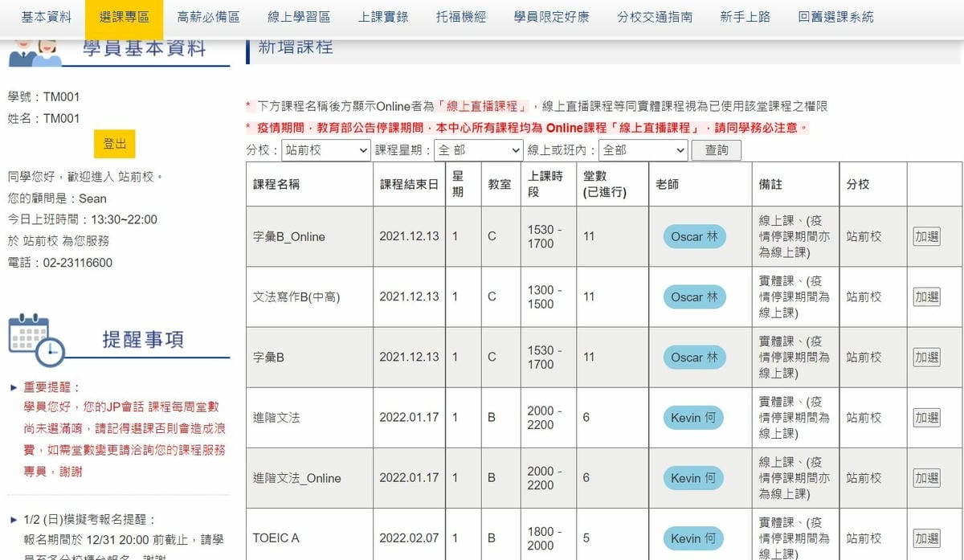Click the 課程結束日 column header
This screenshot has height=560, width=964.
pos(409,184)
